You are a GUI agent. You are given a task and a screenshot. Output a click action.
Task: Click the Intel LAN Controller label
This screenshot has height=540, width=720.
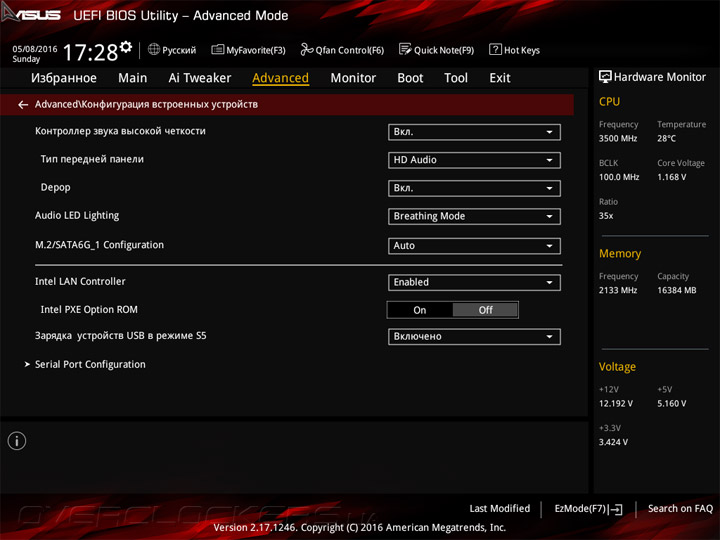pos(80,281)
